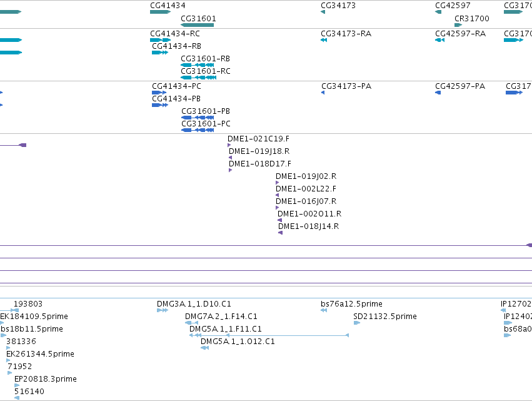Select the CR31700 gene label

click(471, 19)
